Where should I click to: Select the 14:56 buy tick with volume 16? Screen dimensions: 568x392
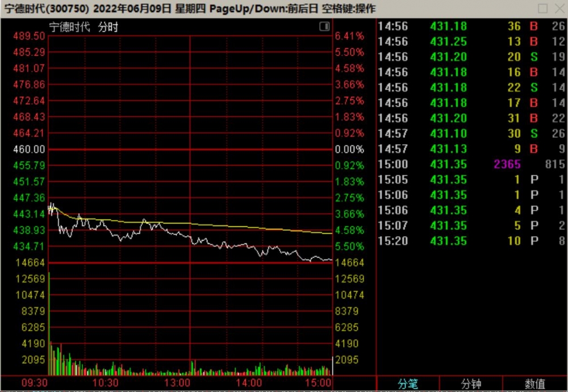pyautogui.click(x=471, y=72)
